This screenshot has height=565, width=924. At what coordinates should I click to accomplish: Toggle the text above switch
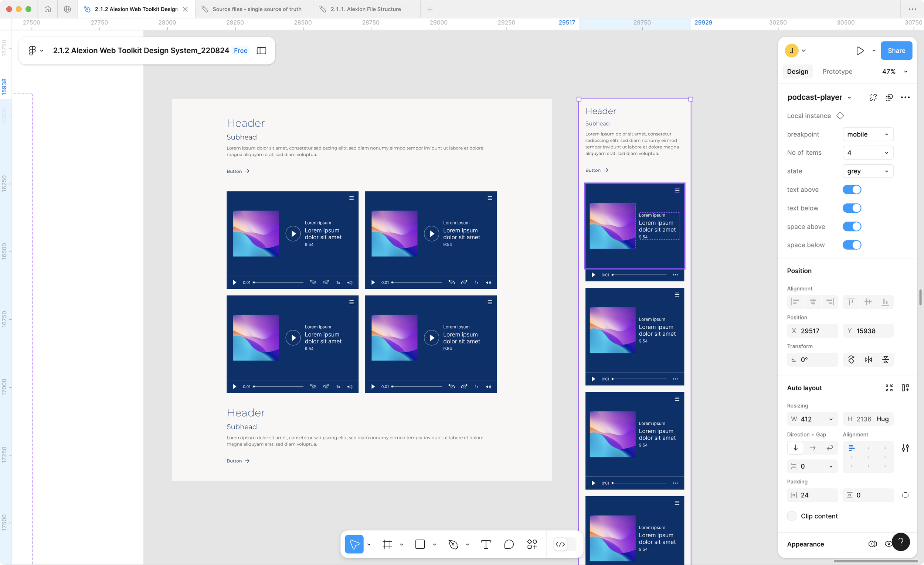coord(852,189)
